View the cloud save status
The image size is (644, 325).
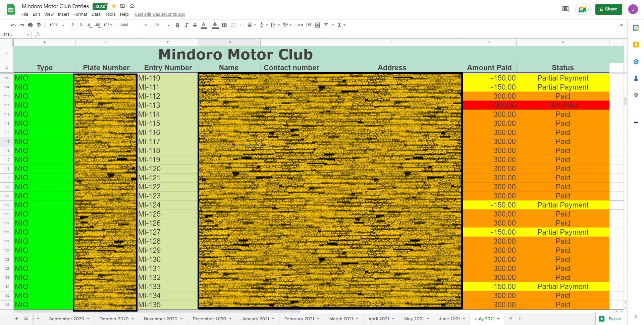pos(132,6)
